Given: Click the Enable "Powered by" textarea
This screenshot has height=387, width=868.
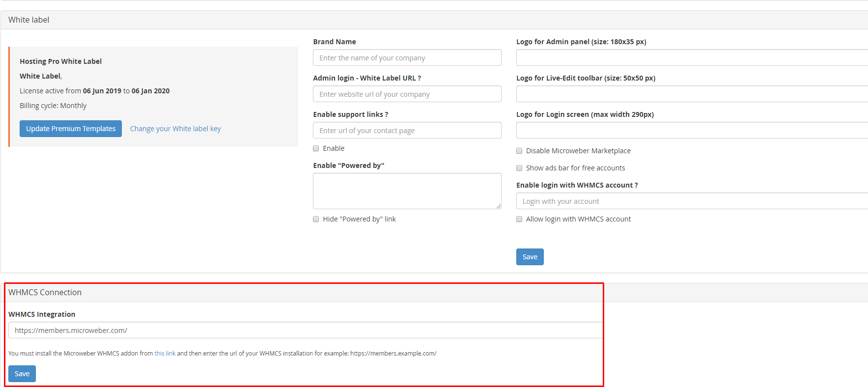Looking at the screenshot, I should 407,191.
